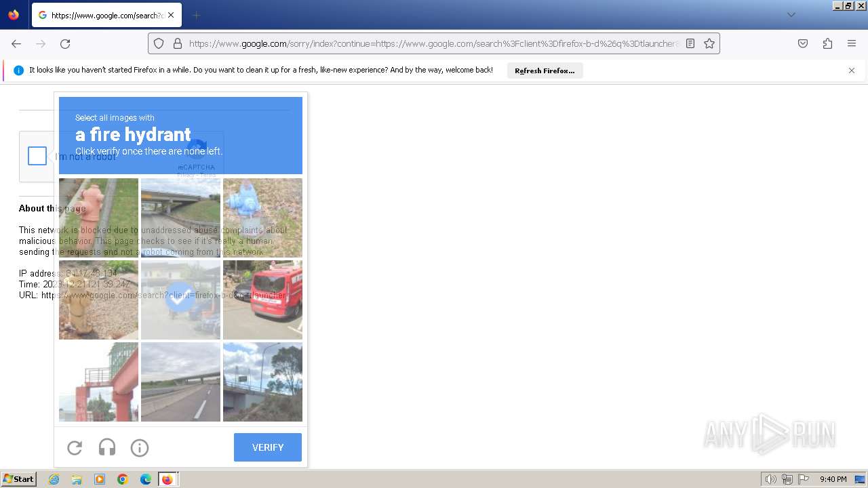Toggle reader view icon in address bar

point(690,43)
